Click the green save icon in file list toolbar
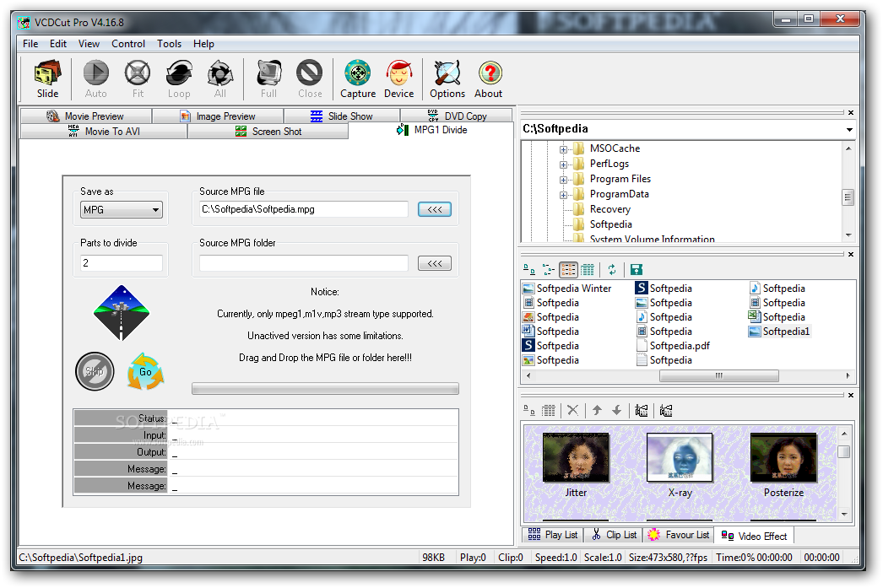The height and width of the screenshot is (588, 883). pyautogui.click(x=637, y=270)
